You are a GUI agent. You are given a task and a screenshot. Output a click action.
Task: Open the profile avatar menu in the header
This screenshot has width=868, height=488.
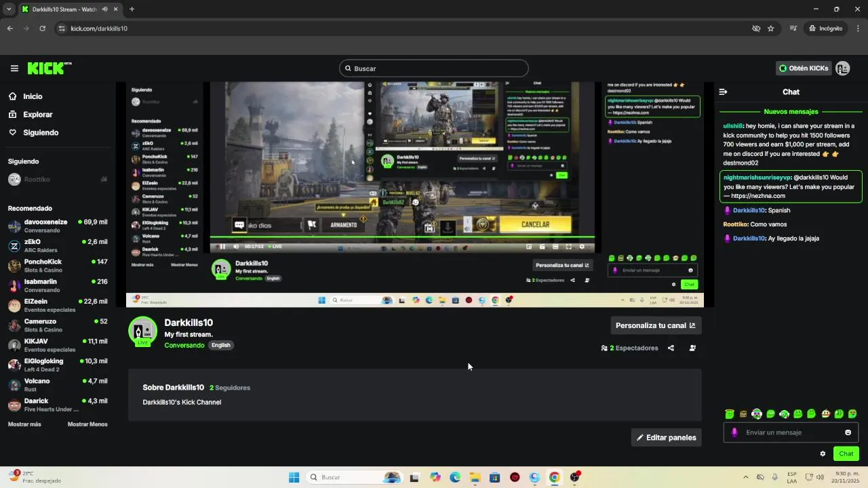click(x=843, y=68)
